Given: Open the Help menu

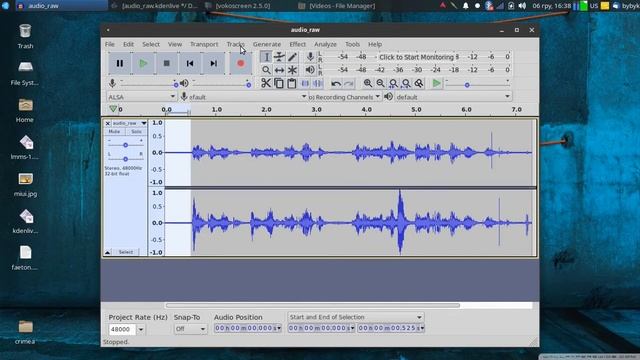Looking at the screenshot, I should [375, 44].
